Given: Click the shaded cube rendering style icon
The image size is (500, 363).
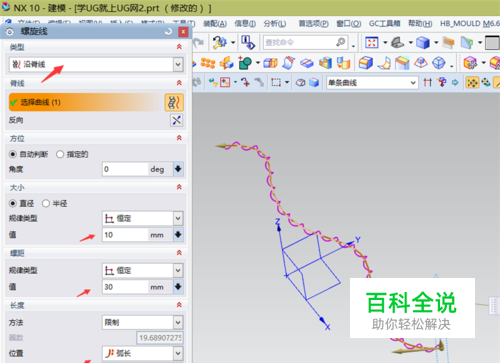Looking at the screenshot, I should point(423,43).
